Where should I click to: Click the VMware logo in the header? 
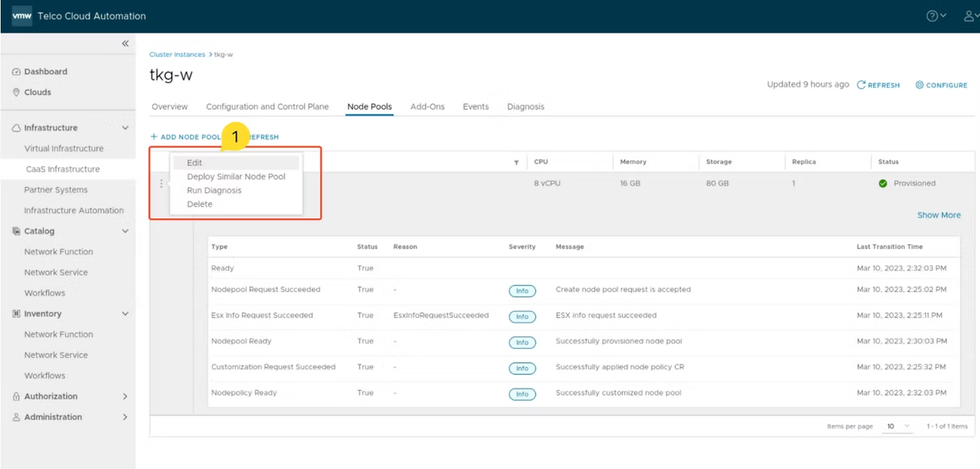(22, 15)
